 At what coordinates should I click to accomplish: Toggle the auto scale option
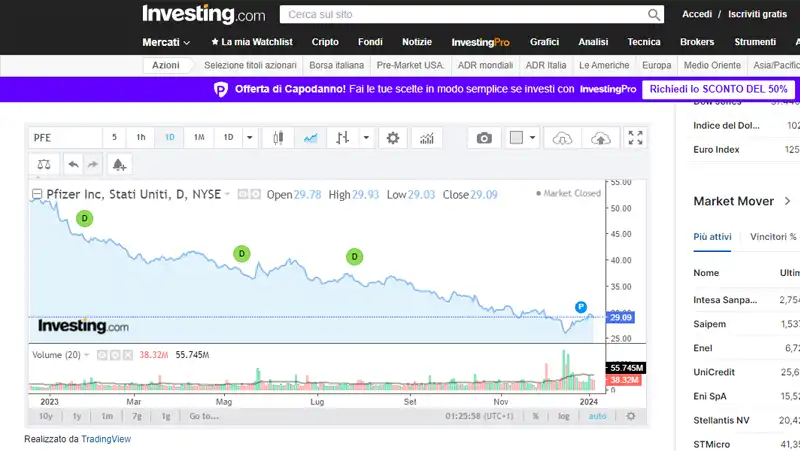click(x=597, y=416)
